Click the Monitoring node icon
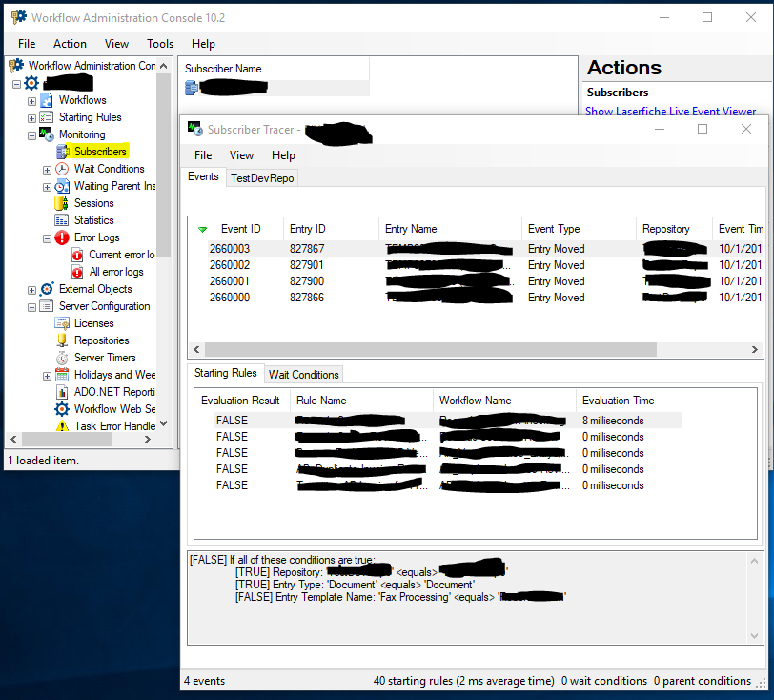 click(47, 134)
